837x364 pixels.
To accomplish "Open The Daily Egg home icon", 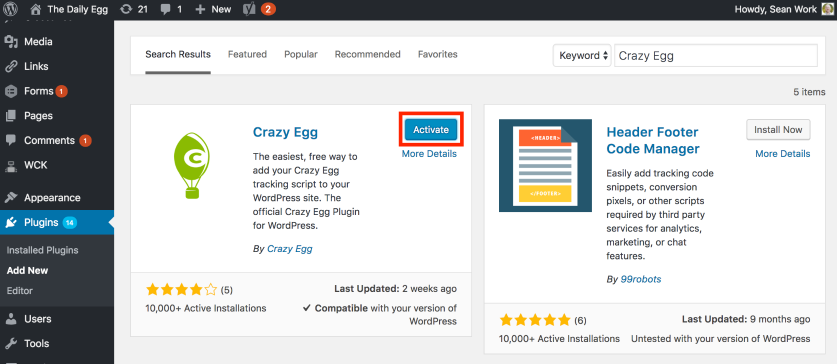I will point(36,9).
